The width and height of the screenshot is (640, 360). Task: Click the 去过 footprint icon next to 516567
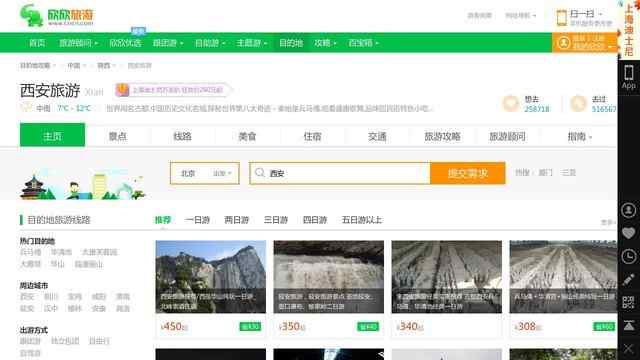(578, 103)
